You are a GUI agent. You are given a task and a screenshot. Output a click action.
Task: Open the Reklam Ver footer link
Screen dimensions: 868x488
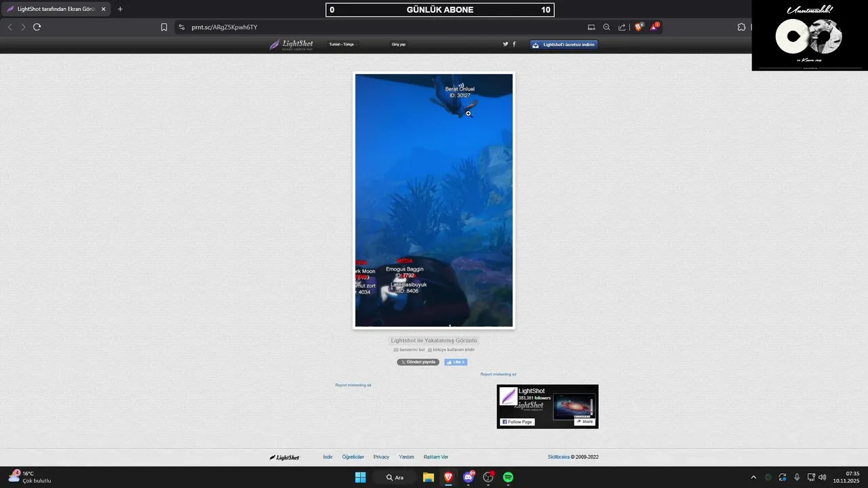436,457
